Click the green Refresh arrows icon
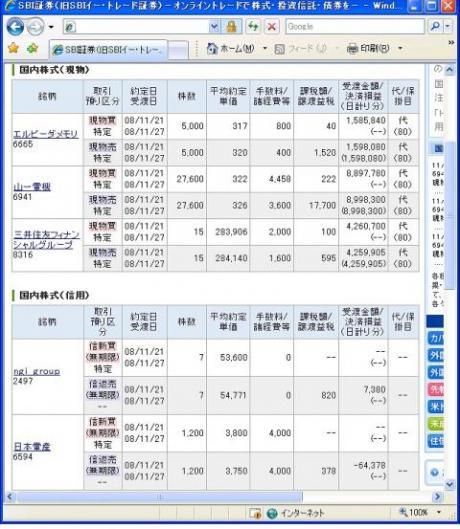Image resolution: width=460 pixels, height=529 pixels. 253,26
